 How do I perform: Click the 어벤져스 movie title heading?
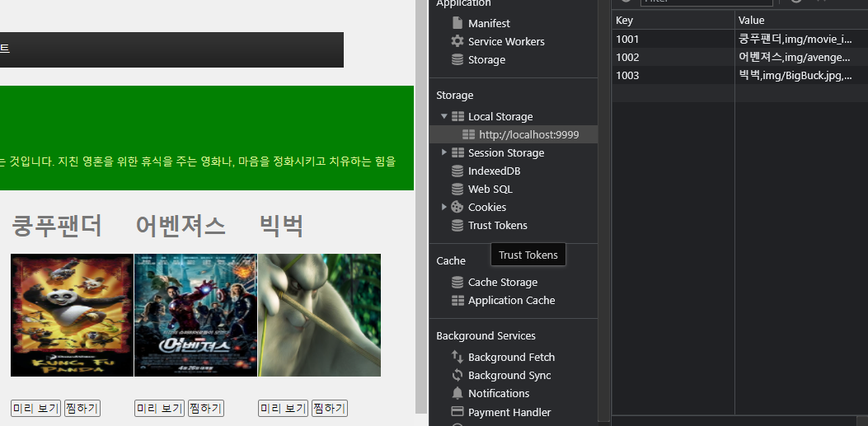click(181, 226)
